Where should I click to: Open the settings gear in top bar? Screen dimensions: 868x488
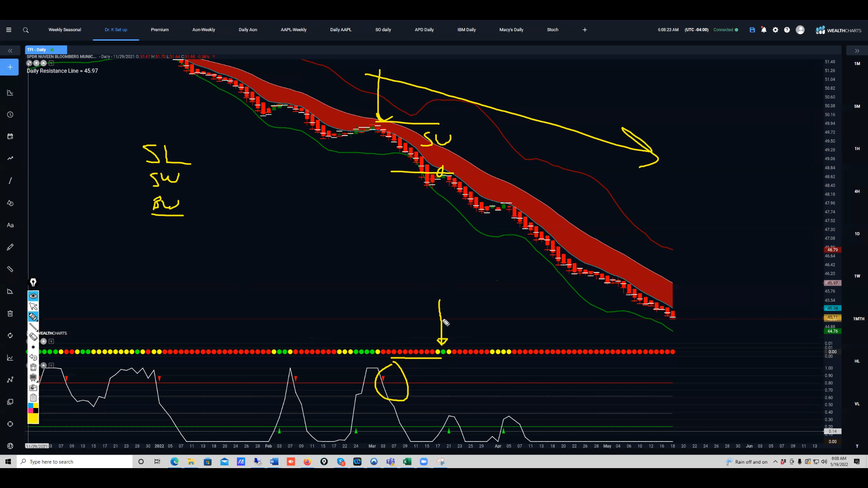pyautogui.click(x=775, y=30)
